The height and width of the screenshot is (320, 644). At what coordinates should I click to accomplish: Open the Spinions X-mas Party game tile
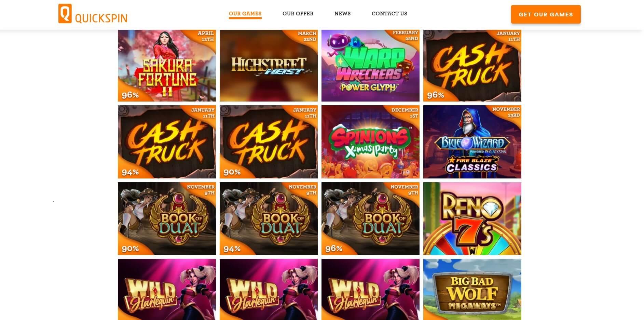click(370, 142)
